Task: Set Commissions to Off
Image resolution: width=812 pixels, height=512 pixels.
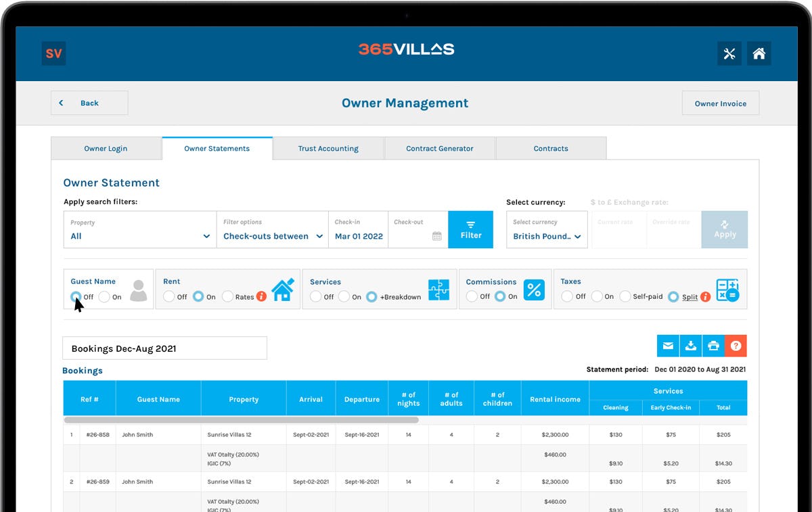Action: tap(472, 296)
